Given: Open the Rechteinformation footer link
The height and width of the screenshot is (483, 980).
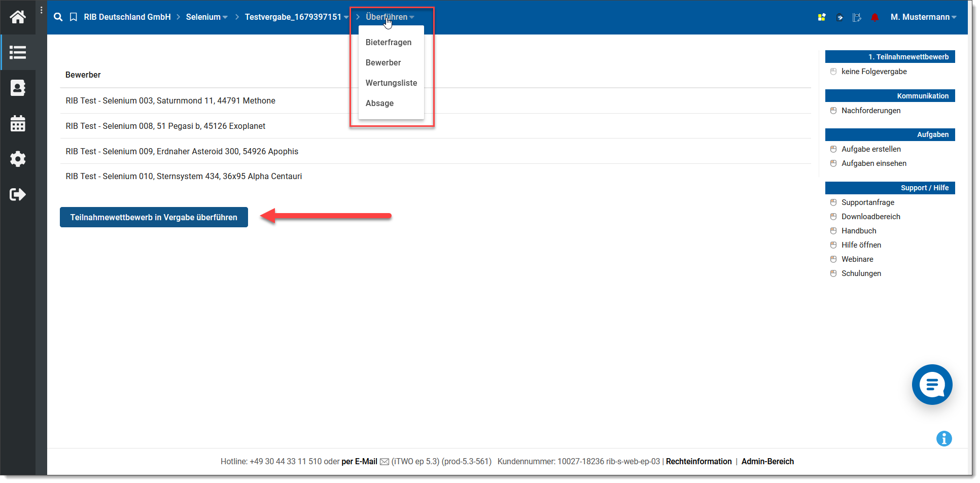Looking at the screenshot, I should pyautogui.click(x=698, y=462).
